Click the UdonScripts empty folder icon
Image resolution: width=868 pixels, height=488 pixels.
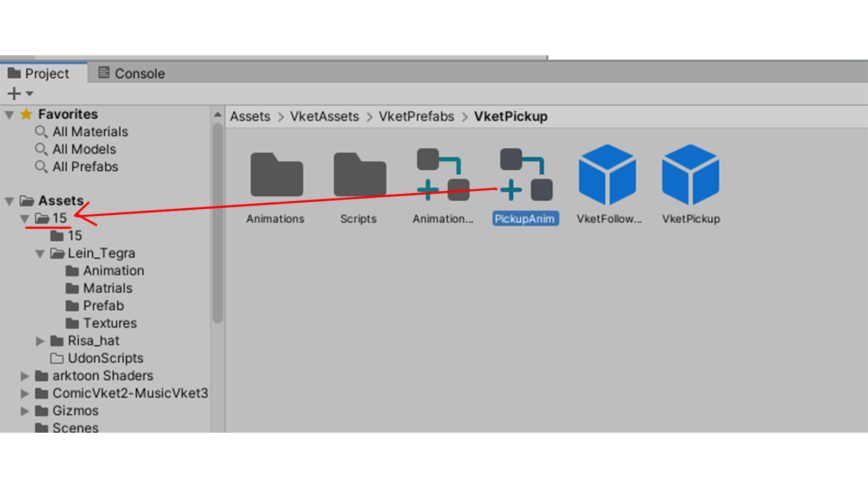(57, 358)
